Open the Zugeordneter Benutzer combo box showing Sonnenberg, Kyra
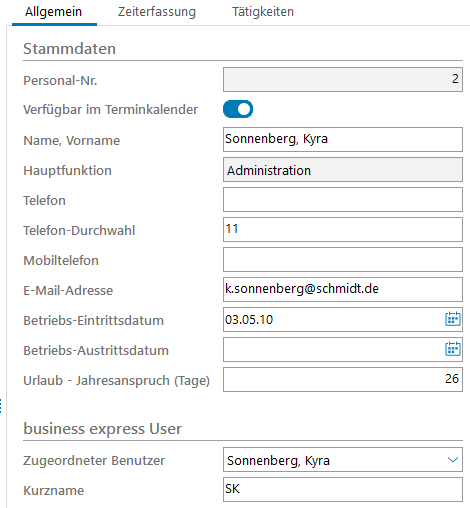The image size is (470, 508). tap(343, 459)
